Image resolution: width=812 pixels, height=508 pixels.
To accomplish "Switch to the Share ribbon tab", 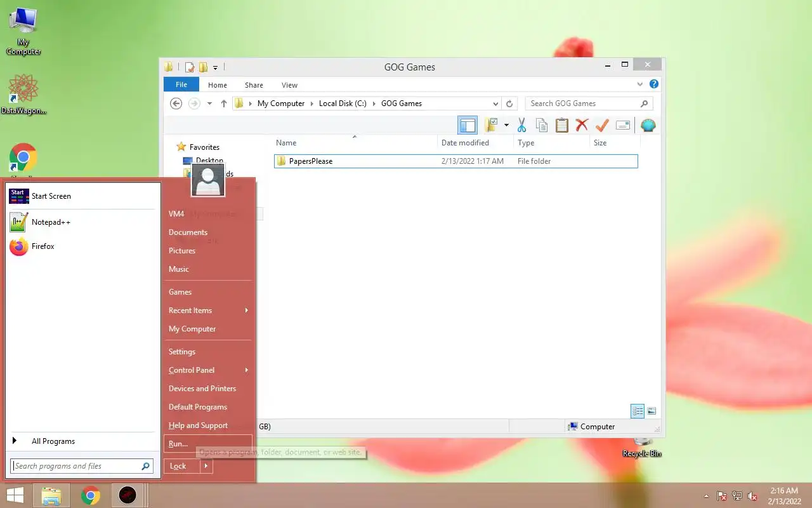I will point(254,84).
